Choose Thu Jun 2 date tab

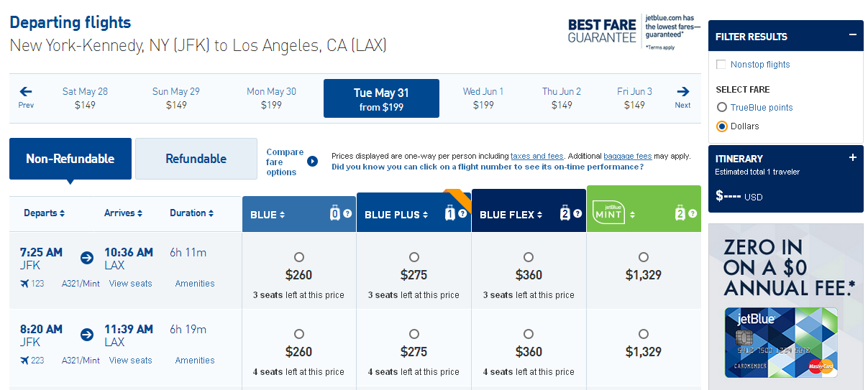coord(562,98)
